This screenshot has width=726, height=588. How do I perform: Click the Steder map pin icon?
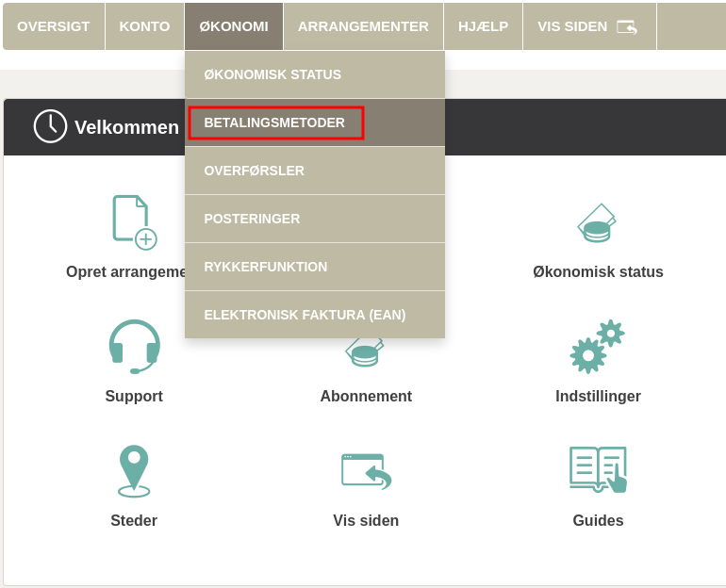[x=134, y=471]
